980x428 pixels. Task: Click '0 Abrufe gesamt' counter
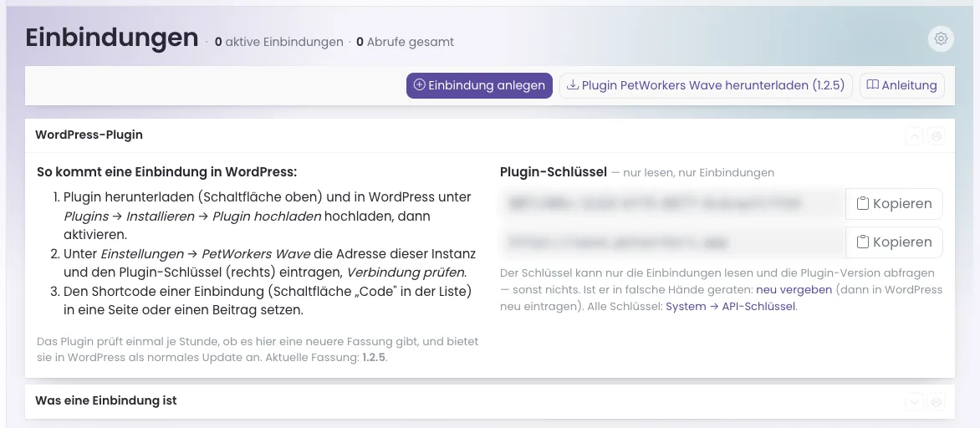[405, 42]
